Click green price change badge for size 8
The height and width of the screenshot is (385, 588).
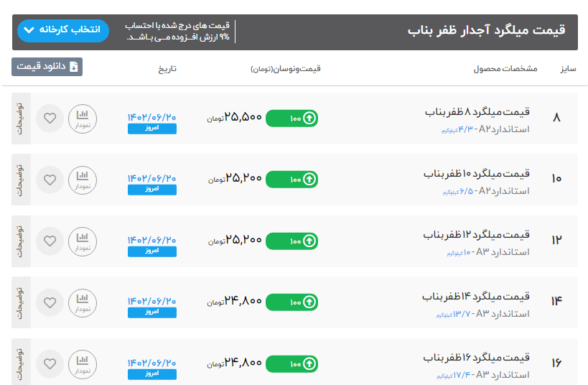(291, 119)
